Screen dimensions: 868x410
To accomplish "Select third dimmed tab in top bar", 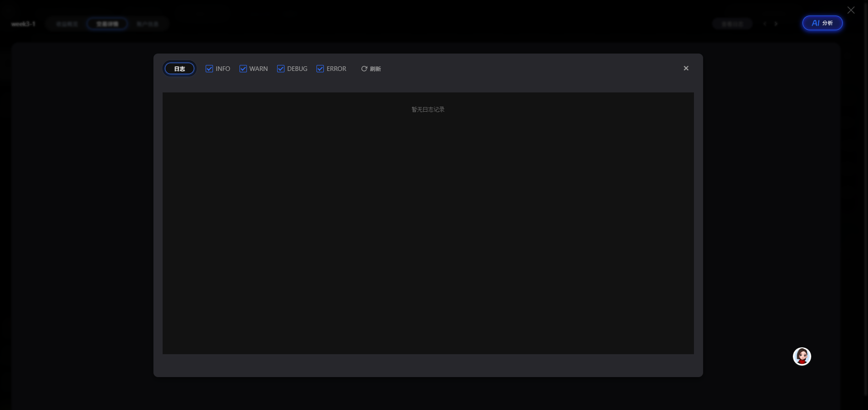I will click(147, 24).
